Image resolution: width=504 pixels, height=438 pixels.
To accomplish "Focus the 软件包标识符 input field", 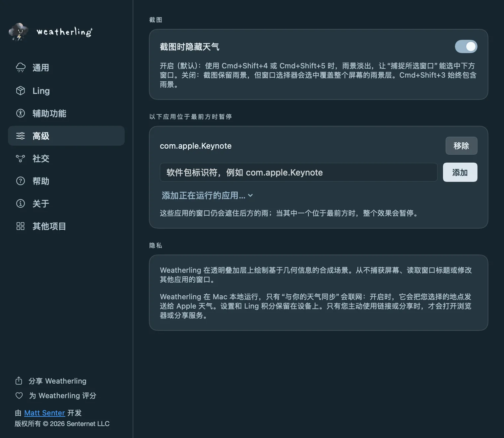I will click(298, 172).
